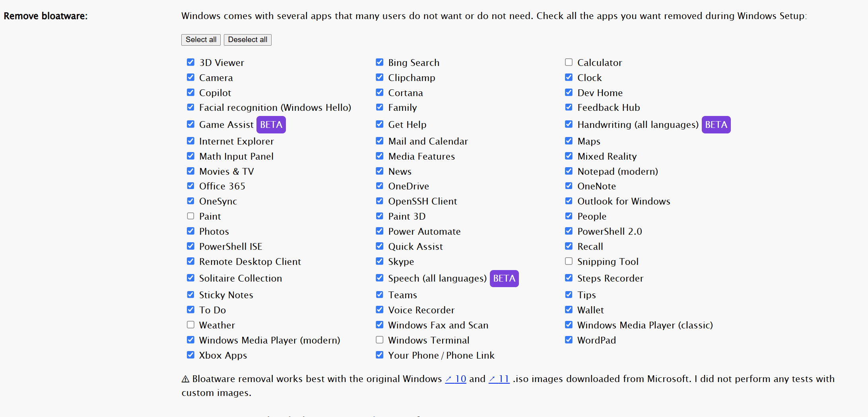Uncheck the Feedback Hub checkbox
The height and width of the screenshot is (417, 868).
pos(569,107)
